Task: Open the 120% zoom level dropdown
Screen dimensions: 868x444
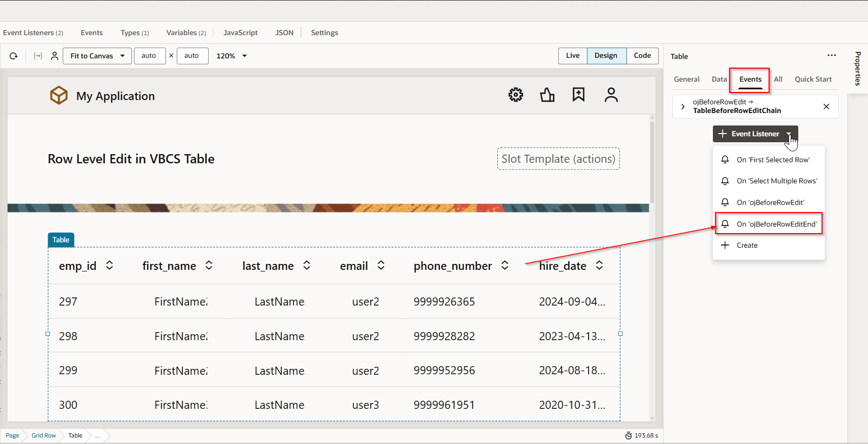Action: pyautogui.click(x=232, y=56)
